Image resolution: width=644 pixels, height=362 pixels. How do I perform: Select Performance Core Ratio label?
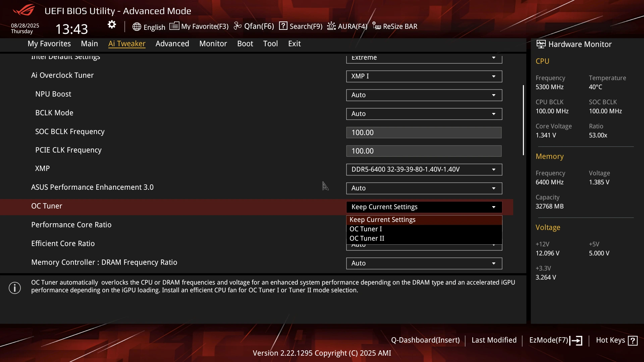[71, 225]
